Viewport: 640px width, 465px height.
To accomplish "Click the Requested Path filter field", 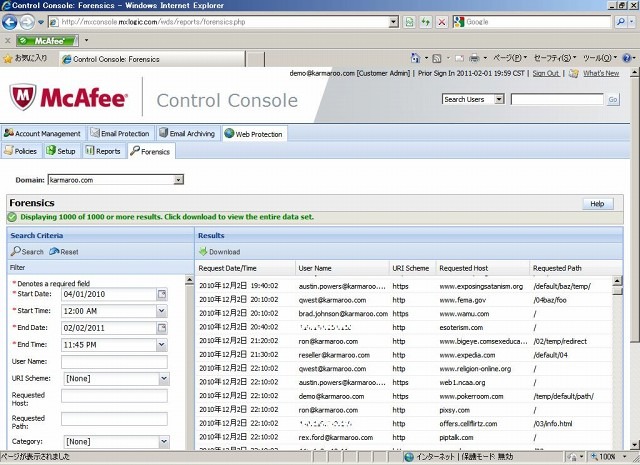I will 114,419.
